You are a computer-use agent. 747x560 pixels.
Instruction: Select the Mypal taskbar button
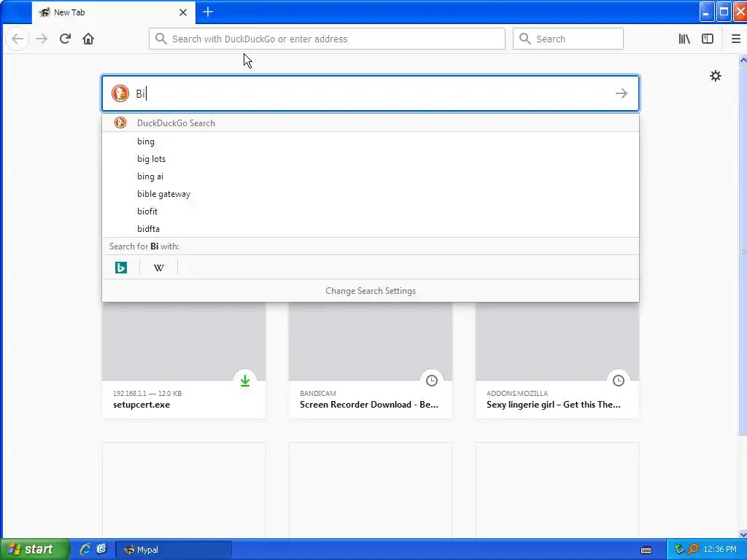pos(174,550)
